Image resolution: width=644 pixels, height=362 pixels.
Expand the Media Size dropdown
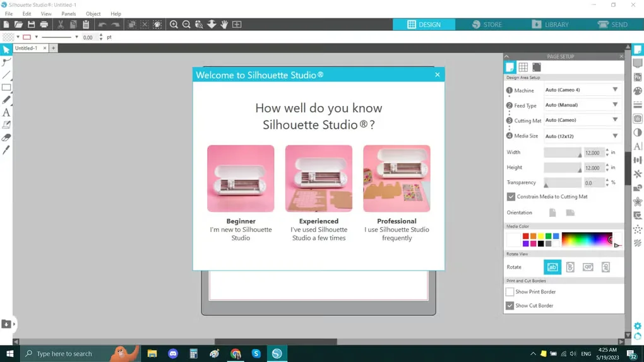pyautogui.click(x=615, y=136)
